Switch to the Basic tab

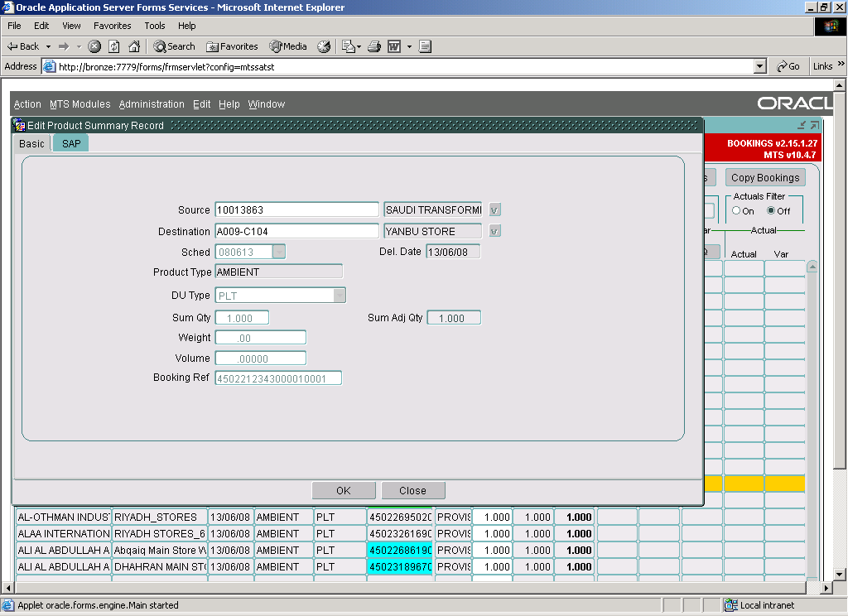point(31,144)
